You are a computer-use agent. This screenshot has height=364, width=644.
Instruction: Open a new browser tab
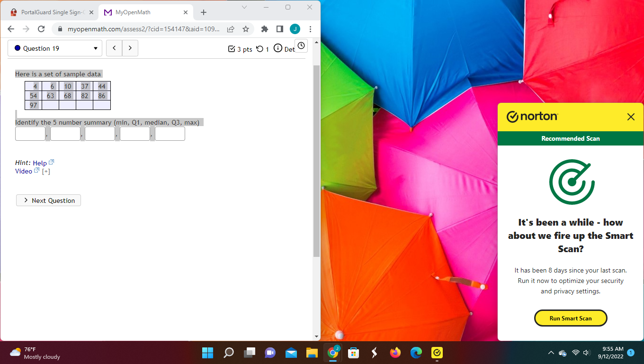204,12
